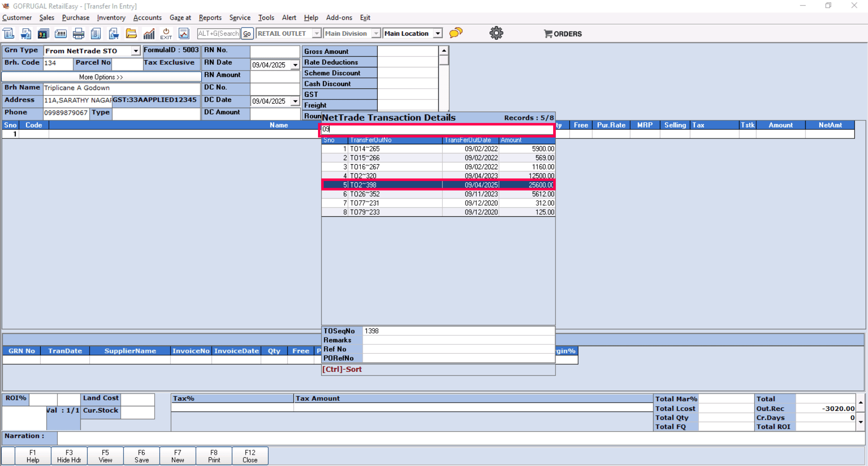Image resolution: width=868 pixels, height=466 pixels.
Task: Open the Sales menu
Action: (47, 18)
